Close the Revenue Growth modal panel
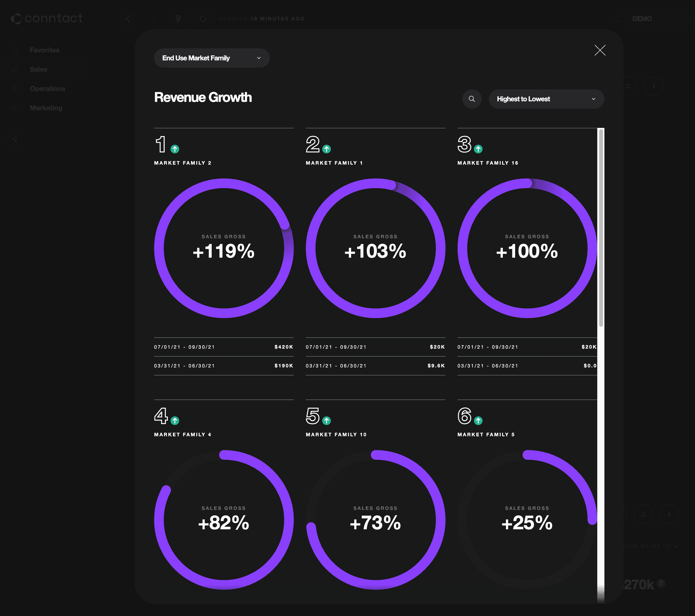This screenshot has width=695, height=616. point(600,49)
